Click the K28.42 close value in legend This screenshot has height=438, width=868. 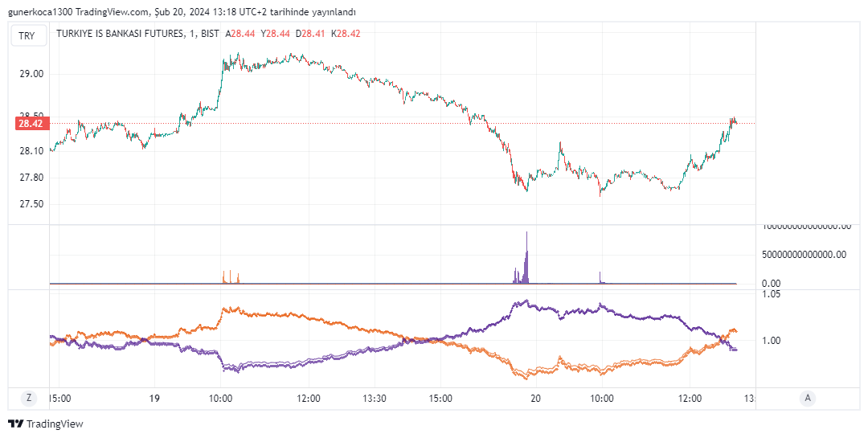point(346,34)
